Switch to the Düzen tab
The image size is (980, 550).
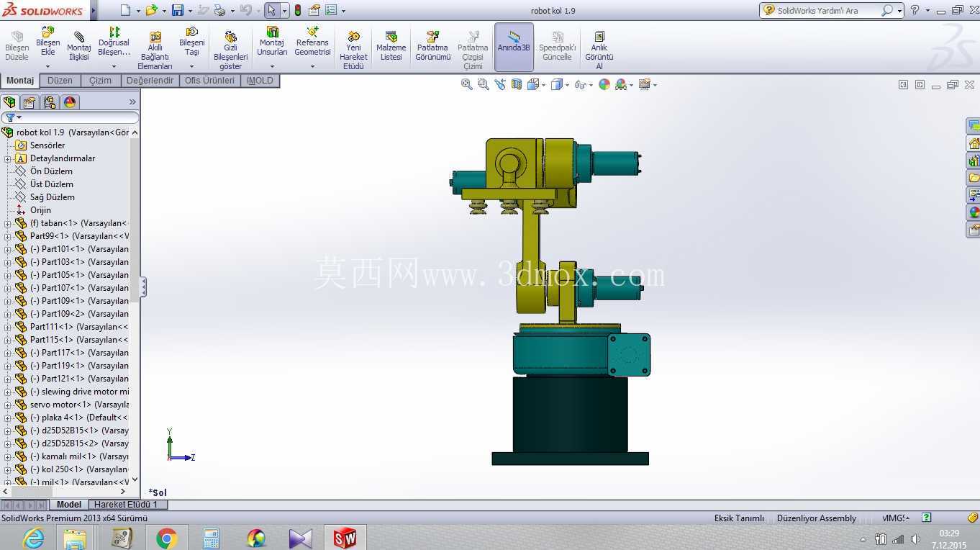(x=60, y=81)
